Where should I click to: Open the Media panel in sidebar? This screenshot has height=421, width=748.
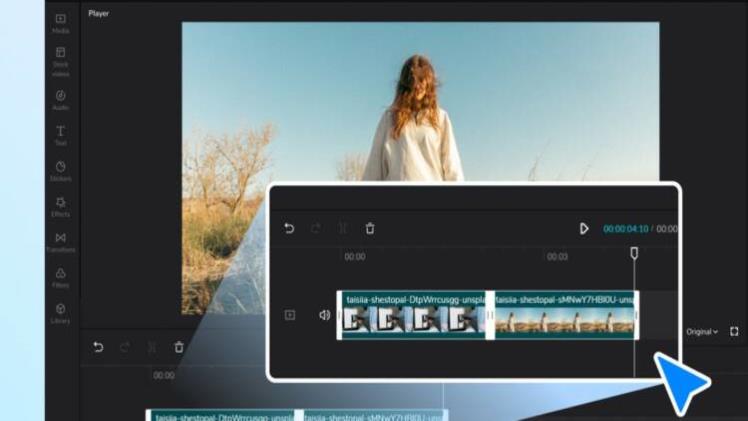(60, 23)
